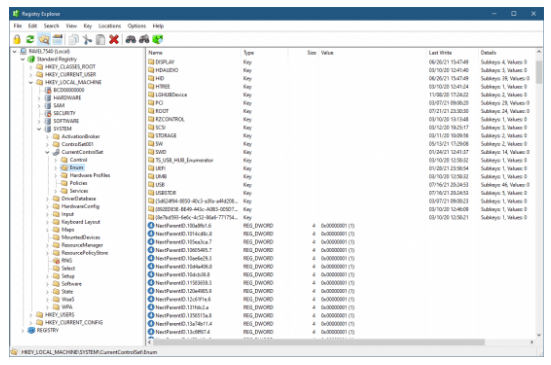Click the computer icon of the Local root node
Screen dimensions: 551x365
(x=23, y=51)
